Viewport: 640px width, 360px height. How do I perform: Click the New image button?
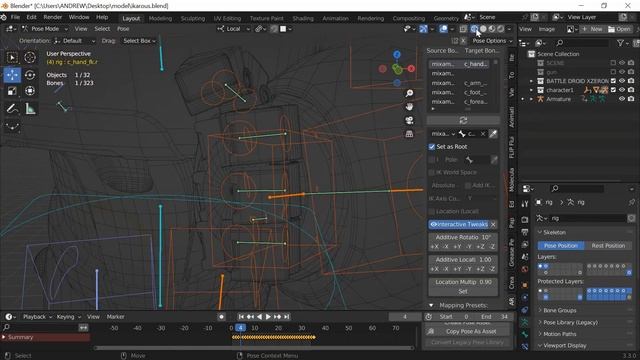592,29
